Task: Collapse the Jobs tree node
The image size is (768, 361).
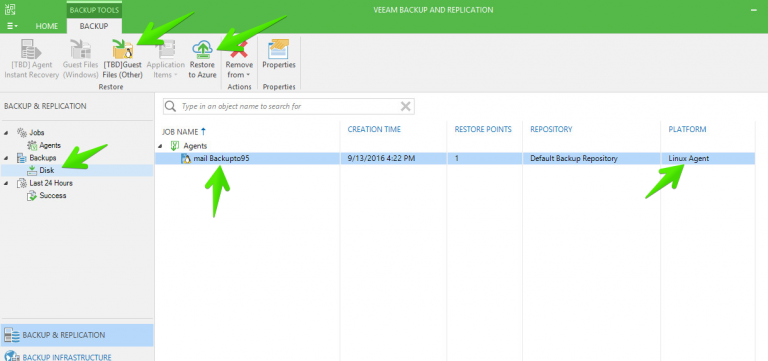Action: (x=6, y=133)
